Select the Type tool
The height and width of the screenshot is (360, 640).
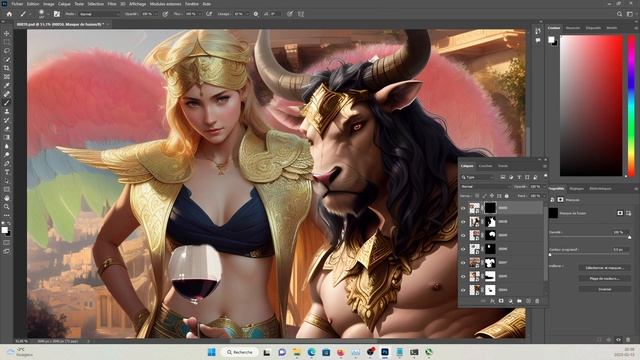[7, 172]
